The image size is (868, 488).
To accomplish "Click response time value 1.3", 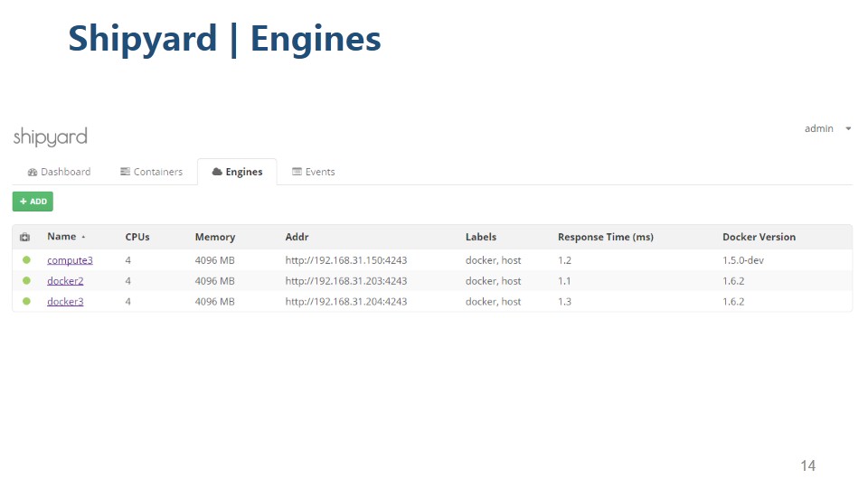I will click(564, 302).
